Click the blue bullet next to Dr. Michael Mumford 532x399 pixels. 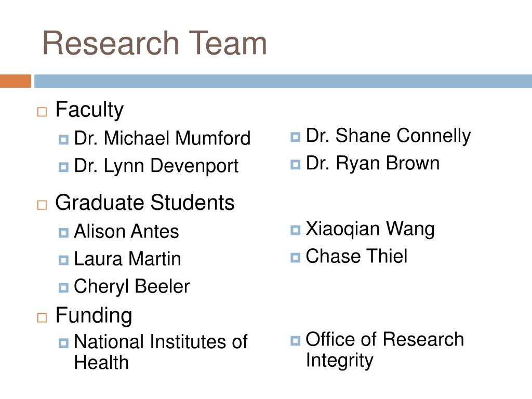[63, 139]
